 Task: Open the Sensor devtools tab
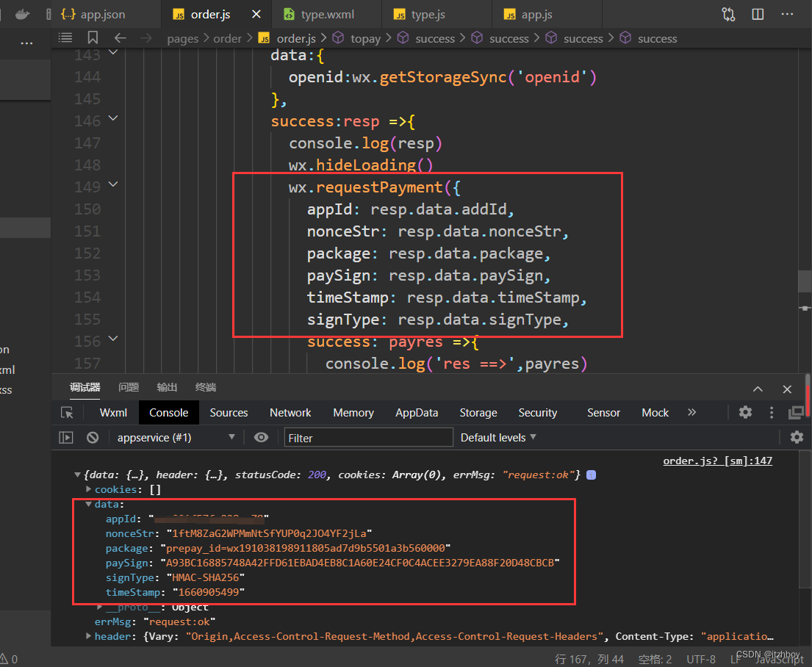pyautogui.click(x=603, y=413)
